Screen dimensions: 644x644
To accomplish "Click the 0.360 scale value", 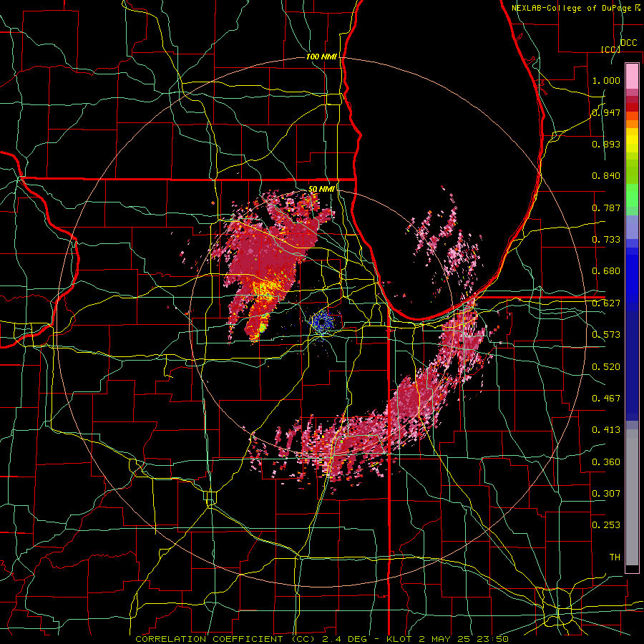I will 606,462.
